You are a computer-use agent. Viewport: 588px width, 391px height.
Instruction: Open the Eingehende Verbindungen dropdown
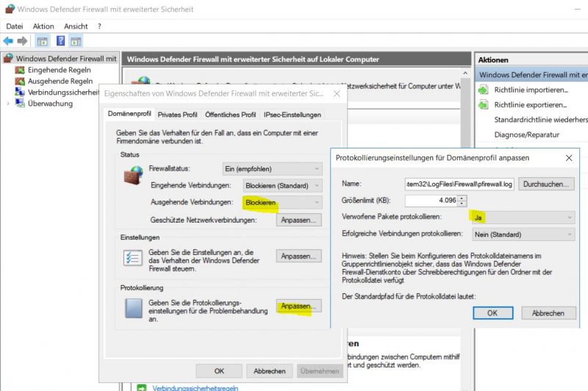tap(282, 185)
